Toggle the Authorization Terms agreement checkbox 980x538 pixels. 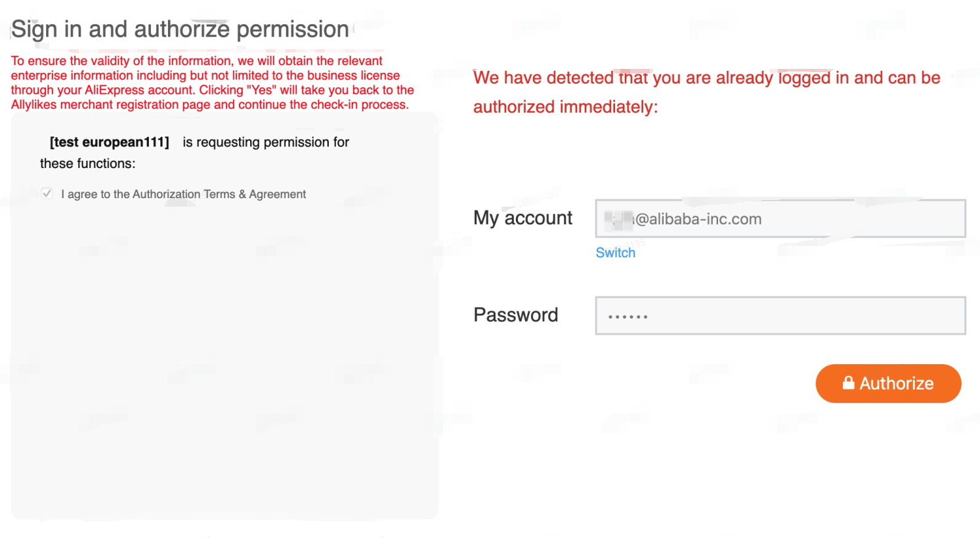coord(47,194)
